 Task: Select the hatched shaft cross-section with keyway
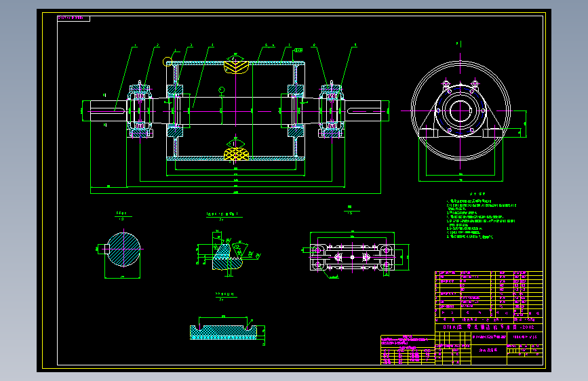(123, 249)
